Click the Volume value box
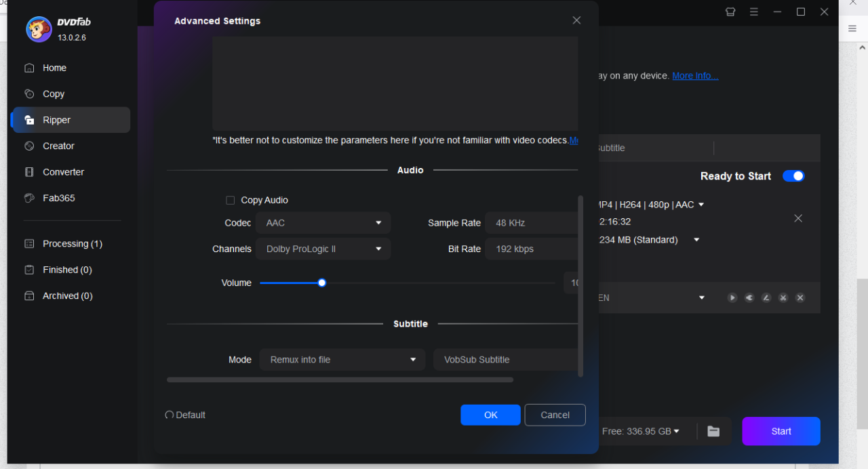 (571, 283)
